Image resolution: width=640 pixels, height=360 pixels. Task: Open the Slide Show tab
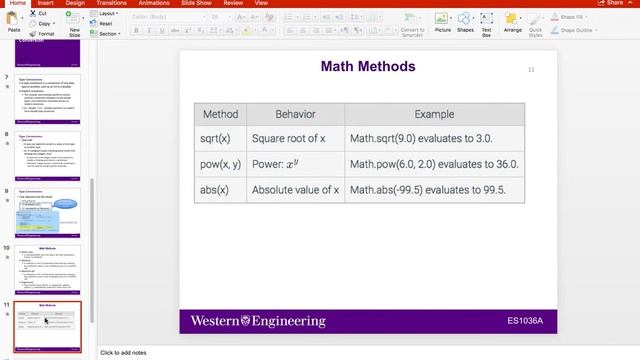click(x=196, y=3)
